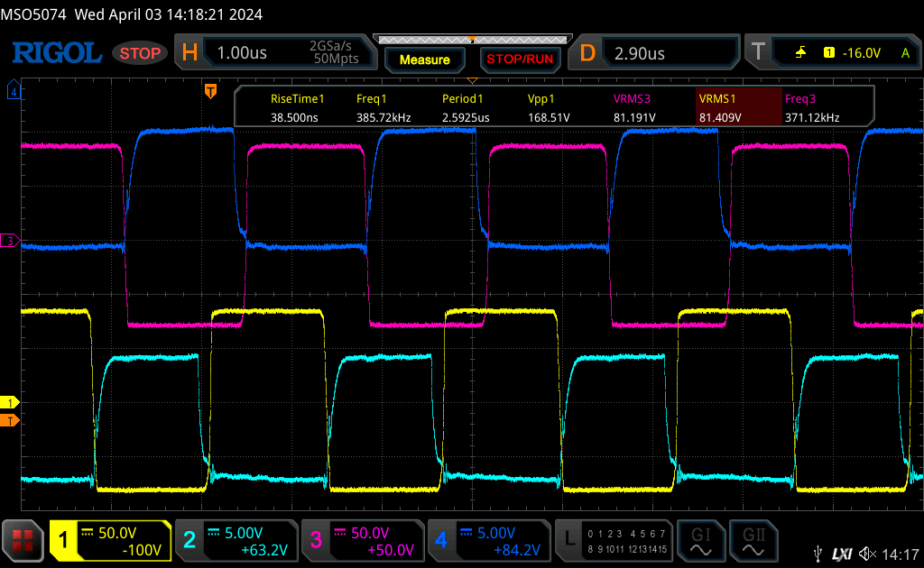Click the waveform memory position bar
924x568 pixels.
click(473, 40)
